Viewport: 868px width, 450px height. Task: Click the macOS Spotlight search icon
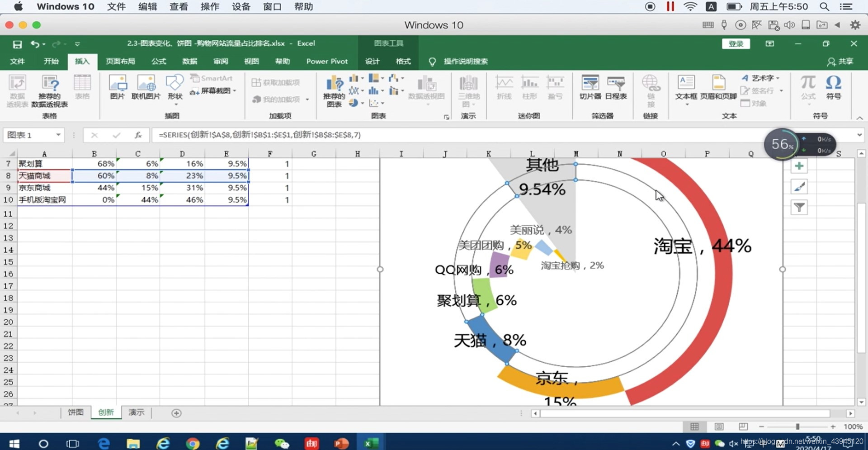point(824,6)
